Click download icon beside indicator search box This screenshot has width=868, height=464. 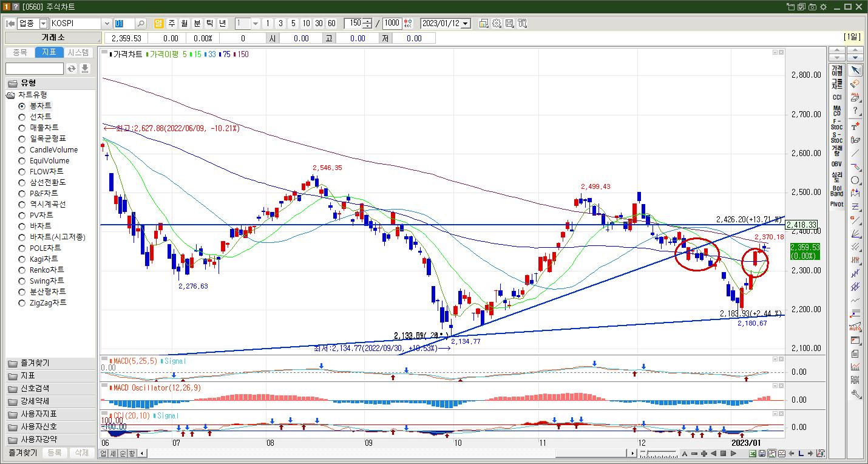(x=85, y=69)
